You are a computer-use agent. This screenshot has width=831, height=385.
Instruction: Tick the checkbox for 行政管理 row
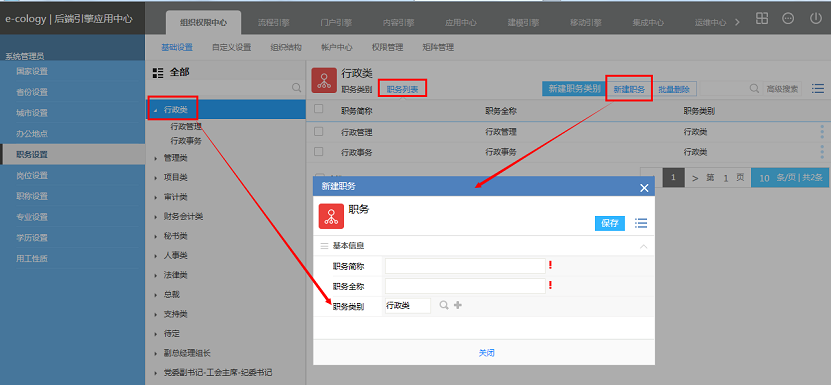(x=319, y=132)
